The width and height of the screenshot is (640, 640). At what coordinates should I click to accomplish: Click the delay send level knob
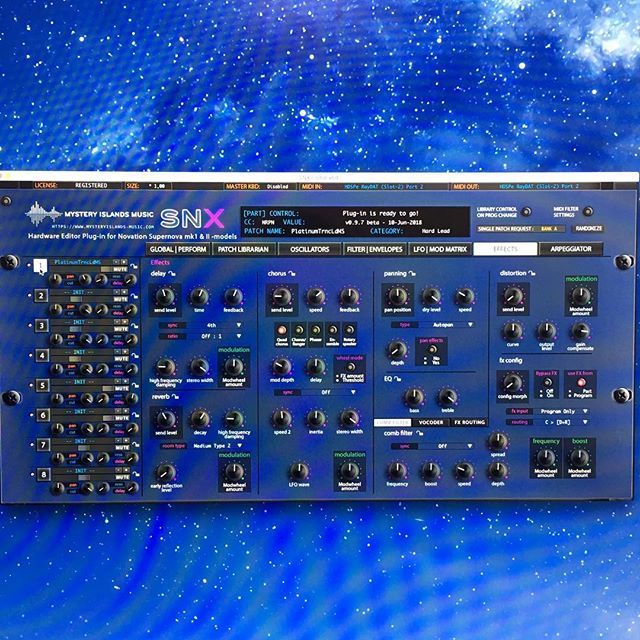pyautogui.click(x=165, y=297)
